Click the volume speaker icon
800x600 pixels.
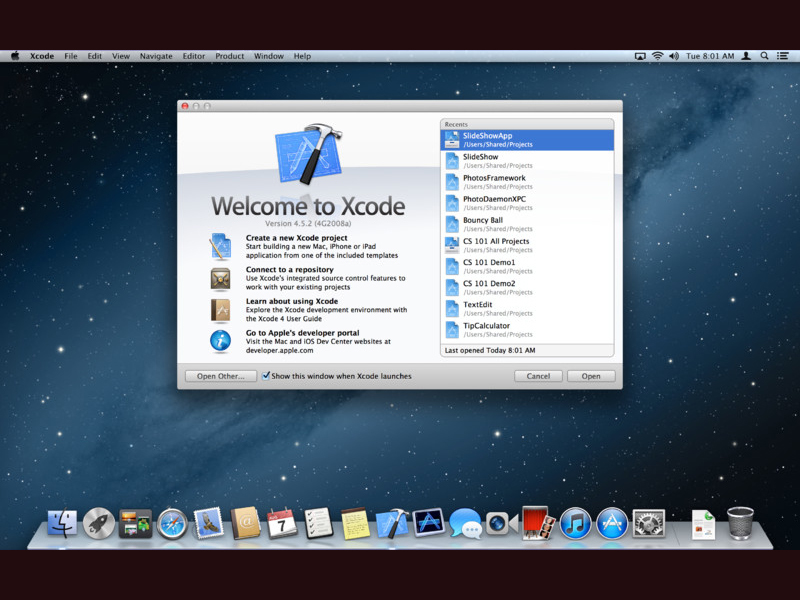(x=674, y=56)
